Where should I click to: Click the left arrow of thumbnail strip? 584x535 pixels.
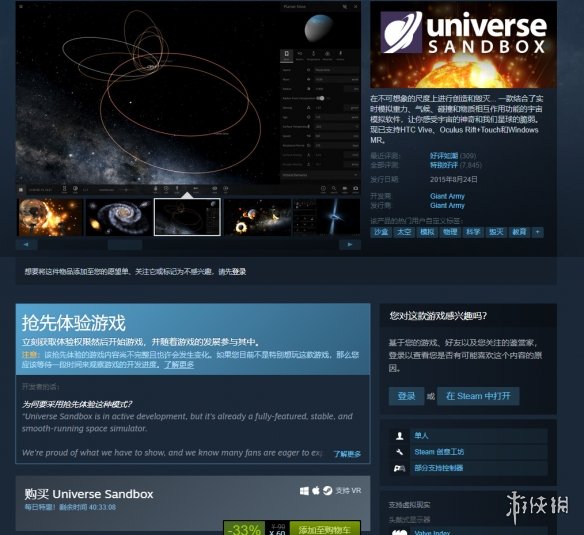[x=26, y=245]
